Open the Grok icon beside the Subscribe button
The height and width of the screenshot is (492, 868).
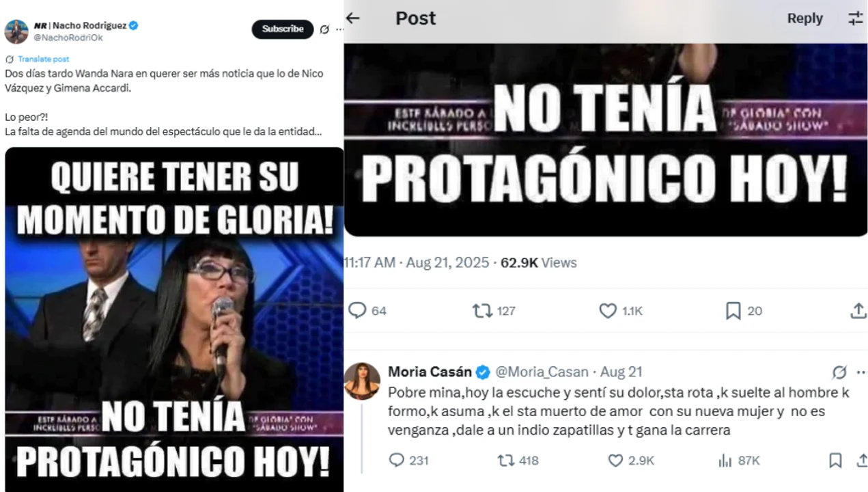pos(324,29)
